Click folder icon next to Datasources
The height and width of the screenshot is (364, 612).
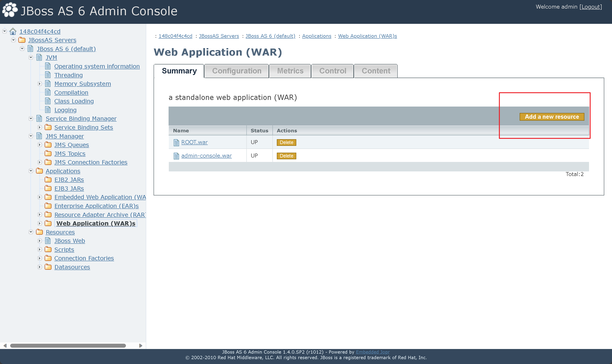pos(48,267)
